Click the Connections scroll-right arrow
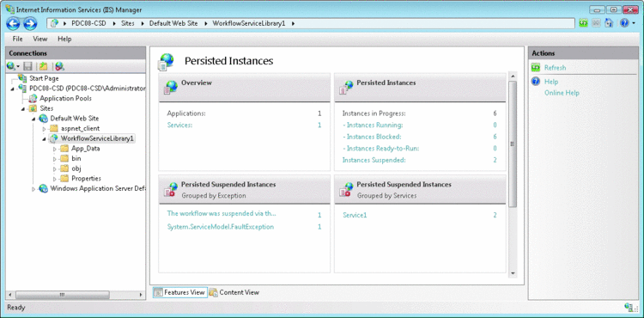 pyautogui.click(x=141, y=295)
